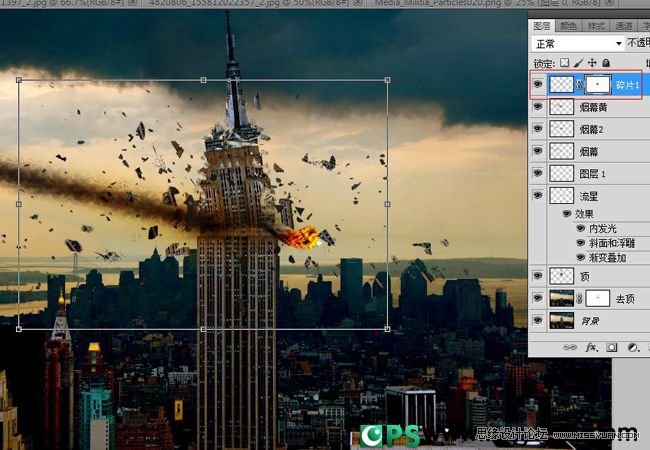Click the 烟幕 layer thumbnail
The height and width of the screenshot is (450, 650).
pos(561,151)
